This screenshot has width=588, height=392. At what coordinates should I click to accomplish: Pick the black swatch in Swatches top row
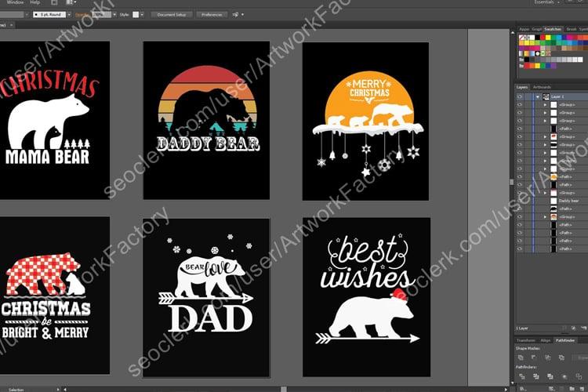(x=537, y=38)
